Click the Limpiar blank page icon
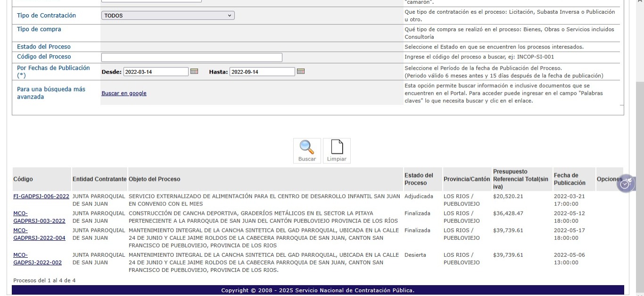 click(x=337, y=148)
